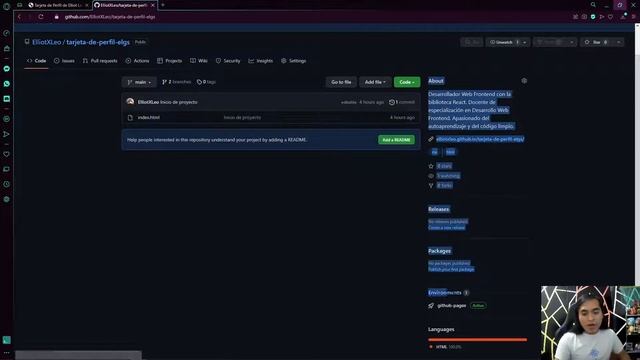Open the github.io tarjeta-de-perfil-elgs page link
640x360 pixels.
coord(480,139)
